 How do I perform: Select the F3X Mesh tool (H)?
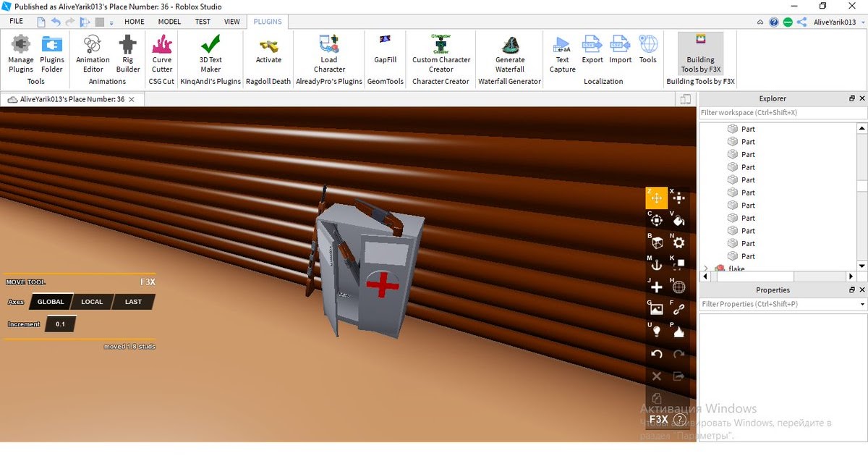(x=678, y=287)
